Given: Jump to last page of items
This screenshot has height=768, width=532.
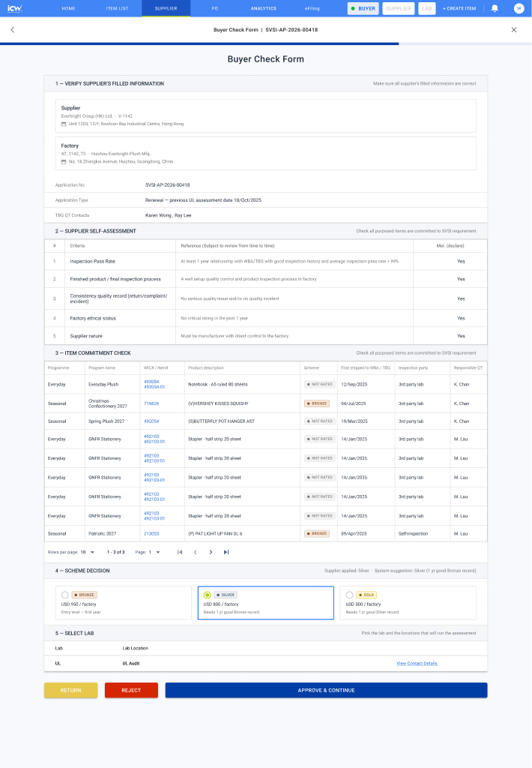Looking at the screenshot, I should click(x=226, y=552).
